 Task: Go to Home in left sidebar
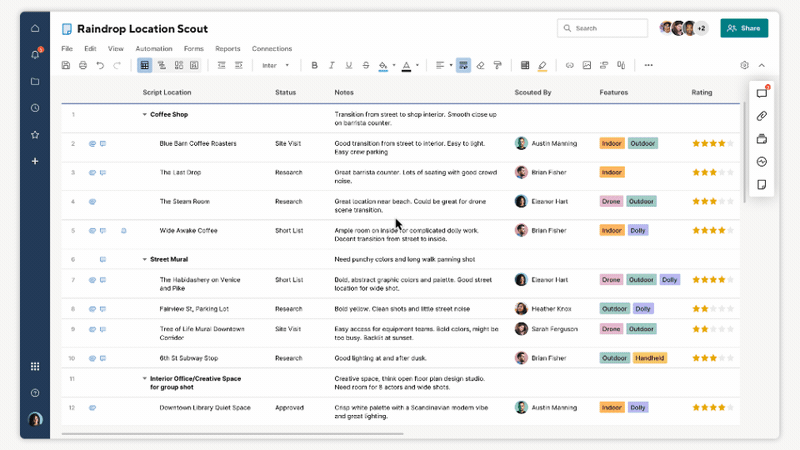click(x=35, y=28)
